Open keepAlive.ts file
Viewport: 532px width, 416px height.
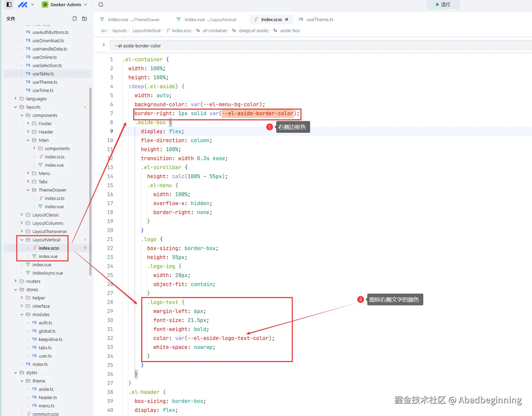pyautogui.click(x=51, y=339)
